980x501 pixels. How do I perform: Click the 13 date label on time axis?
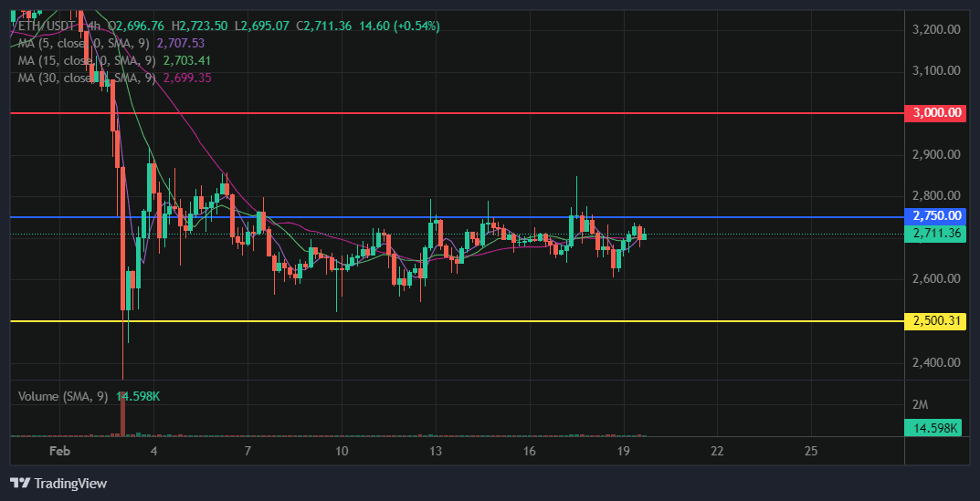pyautogui.click(x=435, y=451)
